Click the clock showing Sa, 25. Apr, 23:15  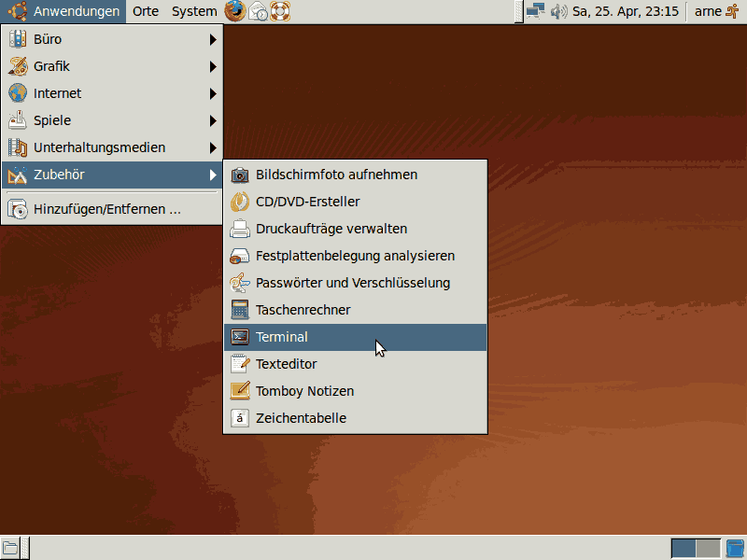tap(625, 11)
